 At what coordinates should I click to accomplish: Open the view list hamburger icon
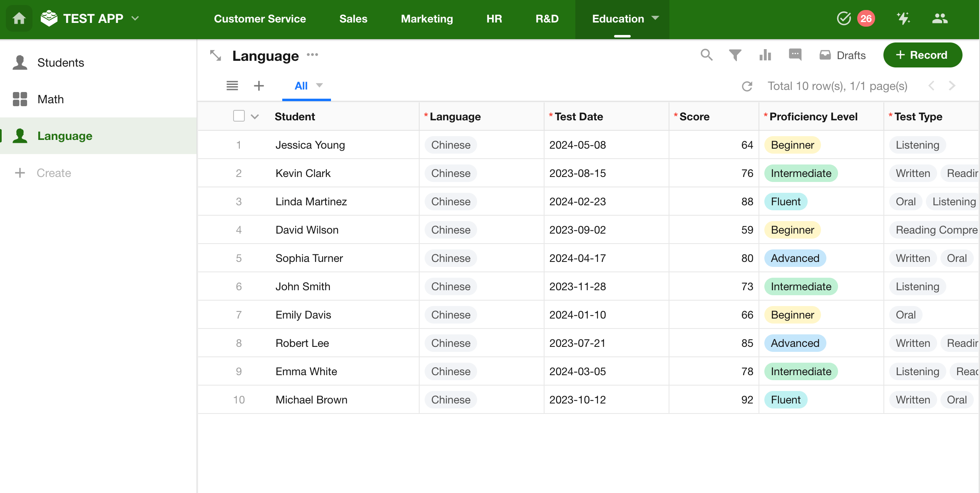pos(232,86)
